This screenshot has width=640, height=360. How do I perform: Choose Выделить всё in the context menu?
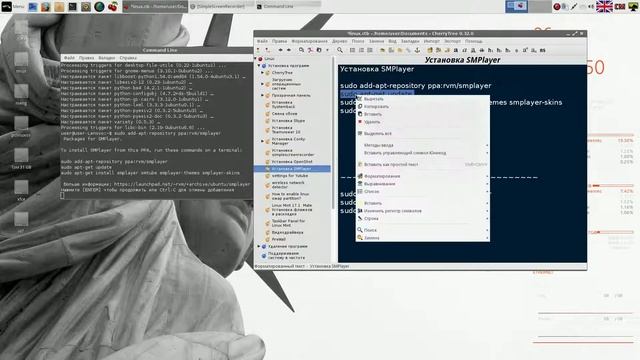[x=422, y=133]
